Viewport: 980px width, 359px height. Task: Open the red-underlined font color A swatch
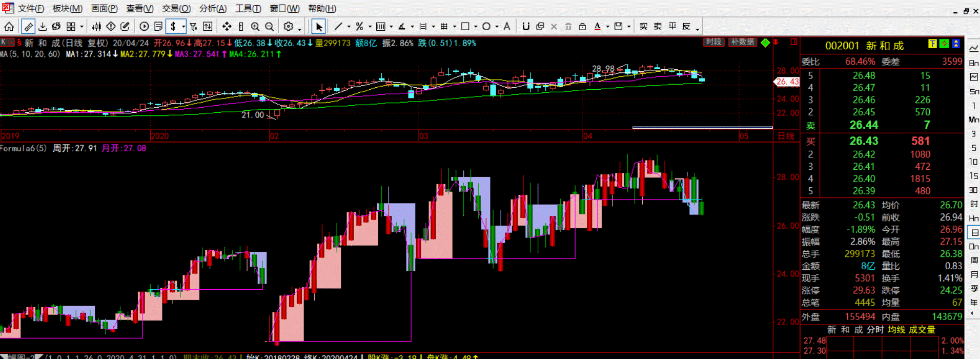(x=597, y=27)
